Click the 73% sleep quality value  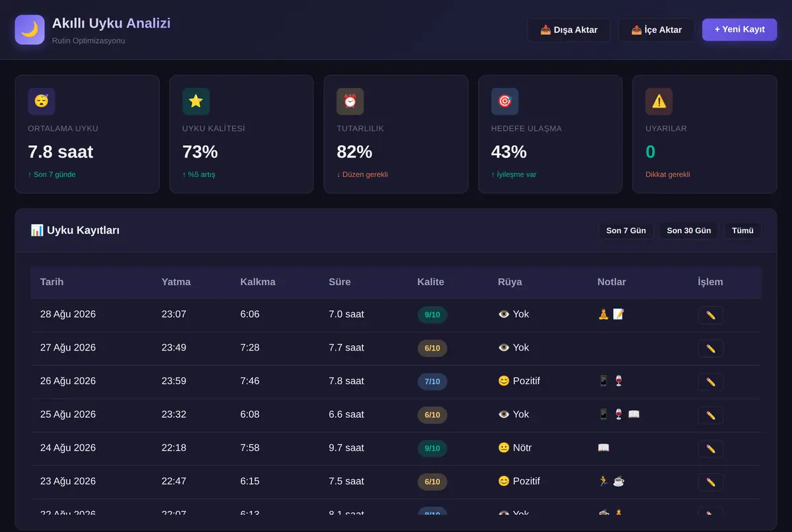pos(200,152)
